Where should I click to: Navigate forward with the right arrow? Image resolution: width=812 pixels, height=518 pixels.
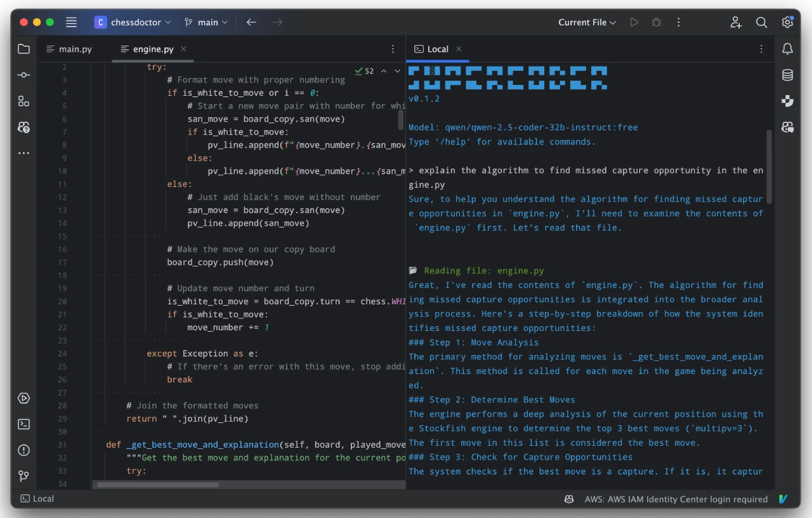(x=277, y=22)
